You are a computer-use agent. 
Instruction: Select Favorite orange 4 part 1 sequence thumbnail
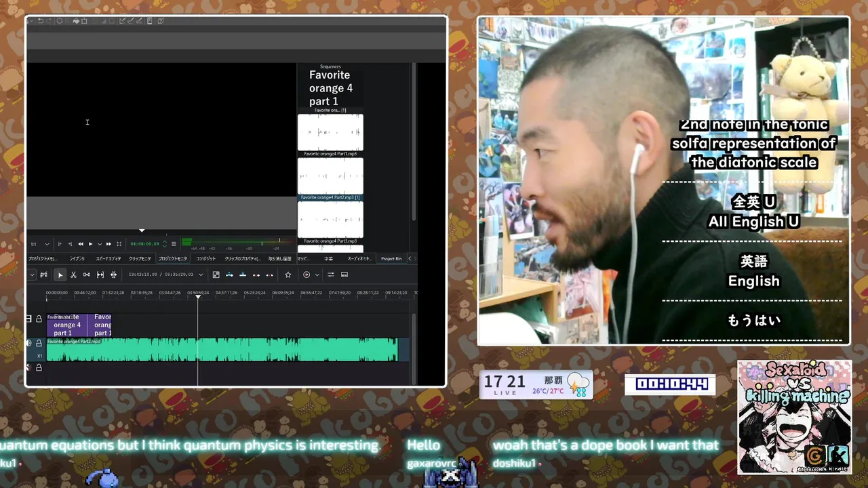point(330,89)
